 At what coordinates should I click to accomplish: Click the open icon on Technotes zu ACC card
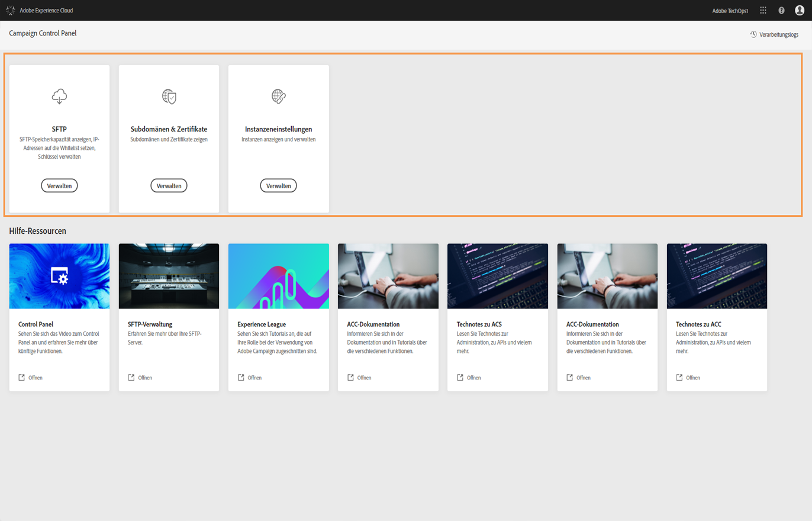[x=679, y=378]
